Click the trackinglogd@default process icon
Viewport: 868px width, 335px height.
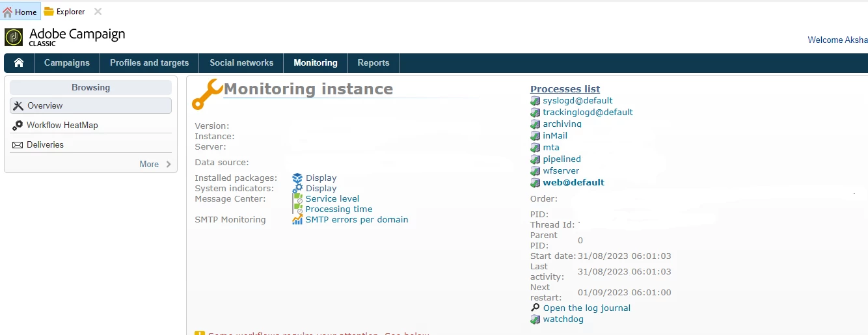[x=536, y=113]
